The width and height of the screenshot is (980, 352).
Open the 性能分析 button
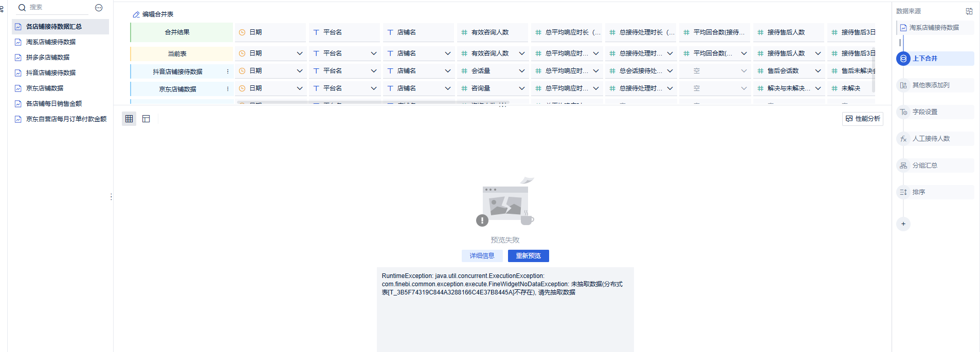pos(862,119)
